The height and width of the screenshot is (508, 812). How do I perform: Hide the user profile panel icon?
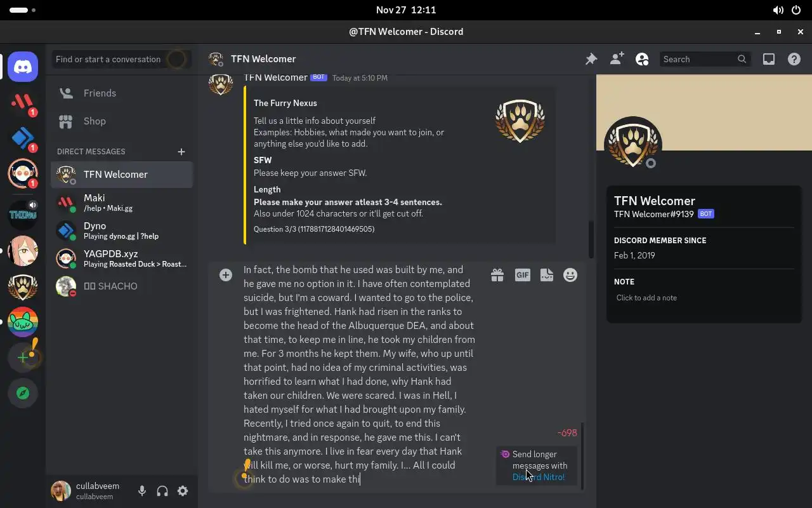[642, 59]
